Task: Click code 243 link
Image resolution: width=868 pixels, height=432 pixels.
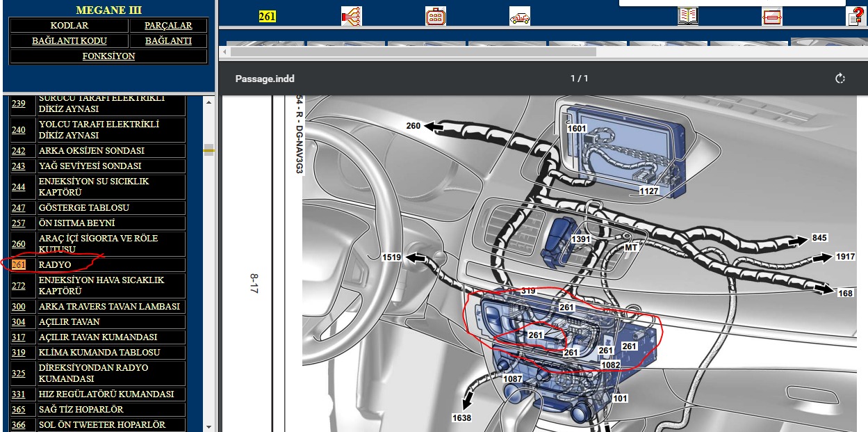Action: (x=19, y=166)
